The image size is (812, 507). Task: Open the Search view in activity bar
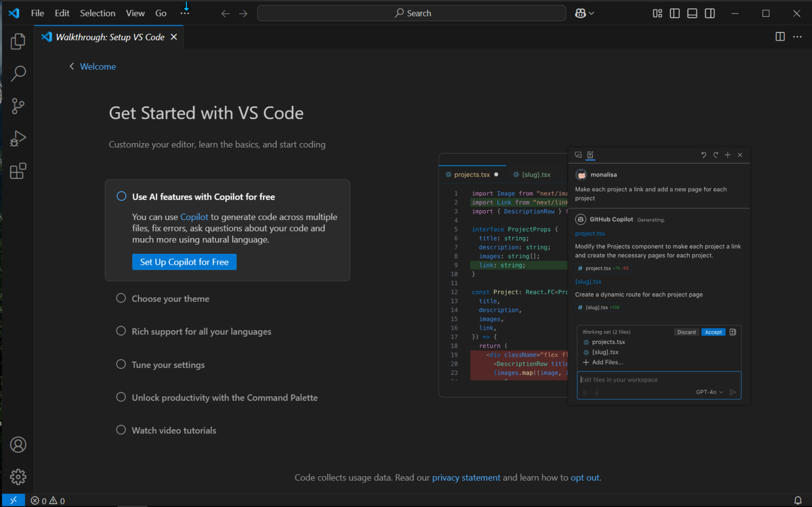18,73
